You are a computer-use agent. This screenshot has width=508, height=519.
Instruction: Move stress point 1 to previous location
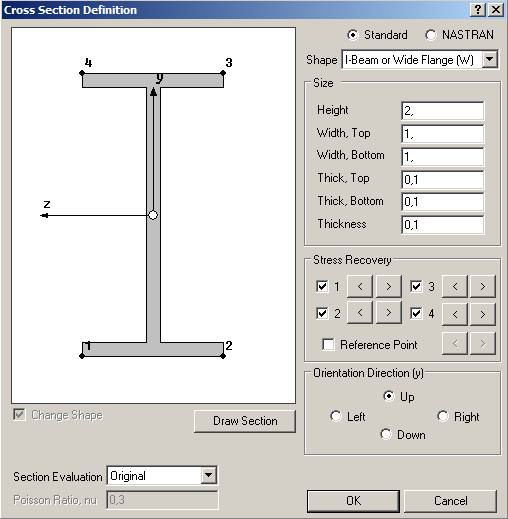coord(360,286)
